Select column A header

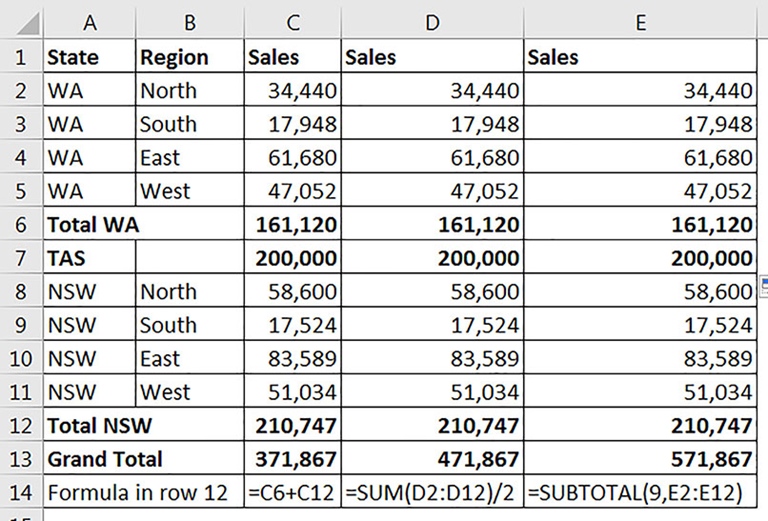coord(90,23)
